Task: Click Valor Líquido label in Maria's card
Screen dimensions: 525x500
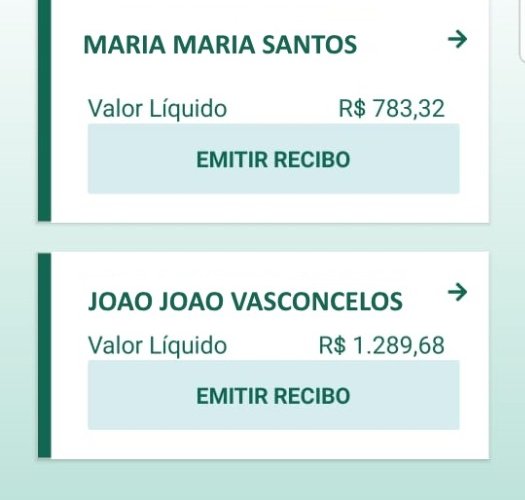Action: (x=157, y=109)
